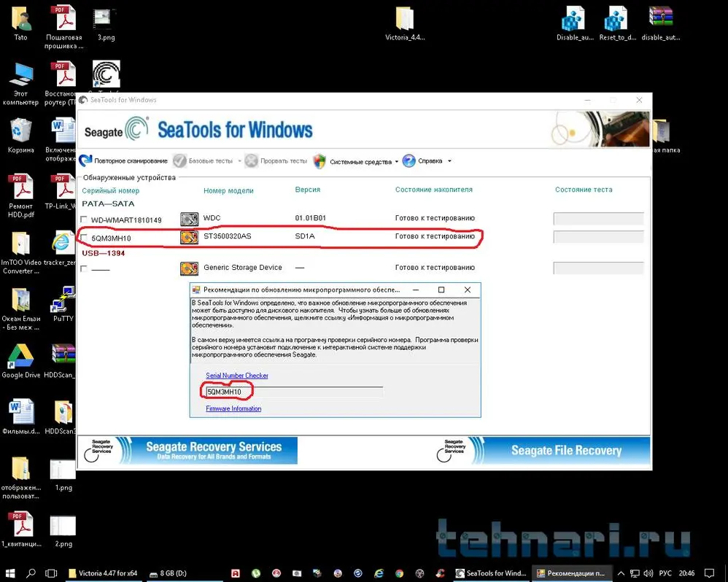Minimize the firmware recommendations dialog
The image size is (728, 582).
(x=416, y=290)
